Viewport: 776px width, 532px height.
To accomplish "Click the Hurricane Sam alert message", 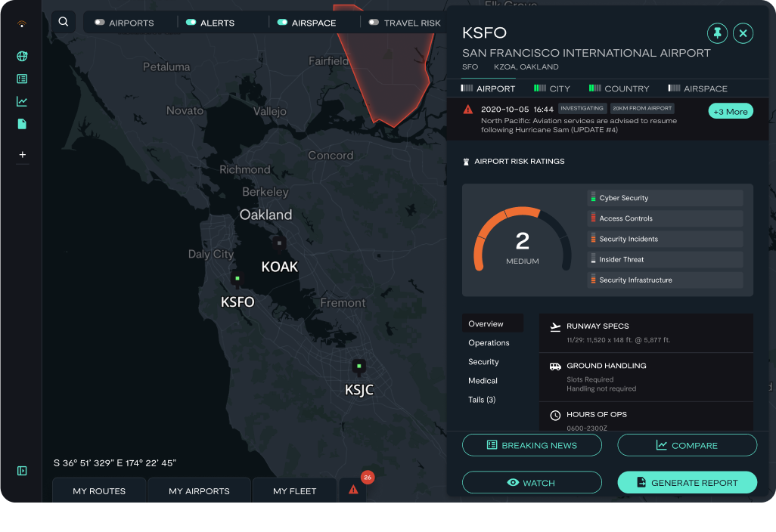I will (579, 125).
